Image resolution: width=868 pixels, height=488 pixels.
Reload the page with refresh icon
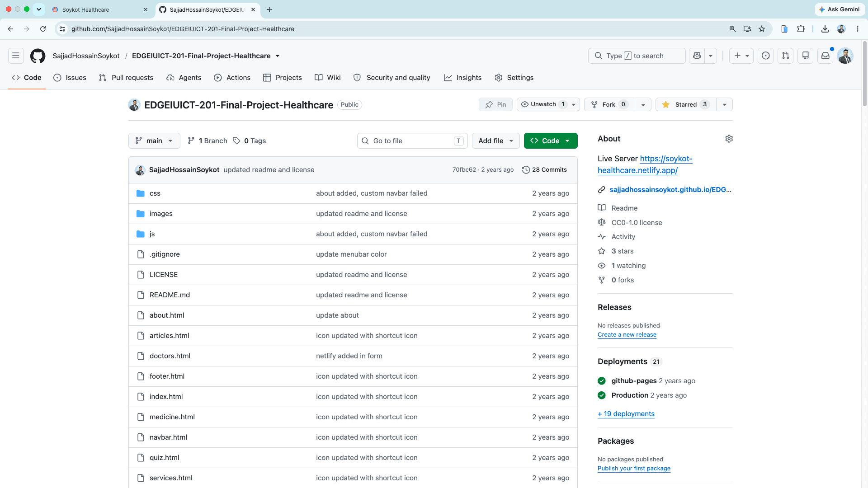coord(43,29)
